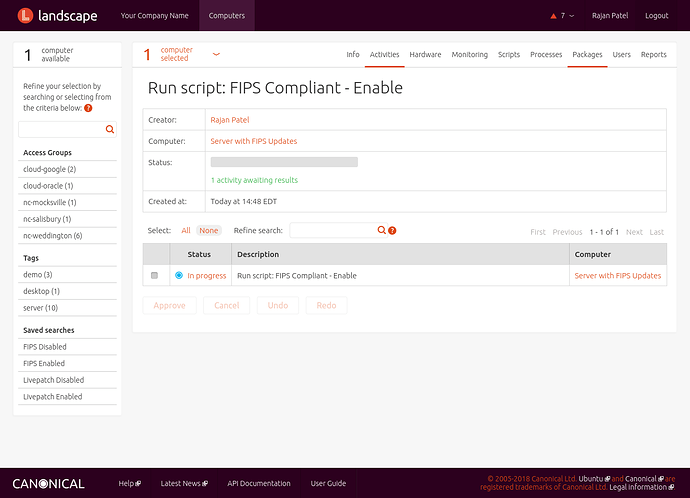This screenshot has width=690, height=498.
Task: Open FIPS Disabled saved search
Action: click(x=45, y=347)
